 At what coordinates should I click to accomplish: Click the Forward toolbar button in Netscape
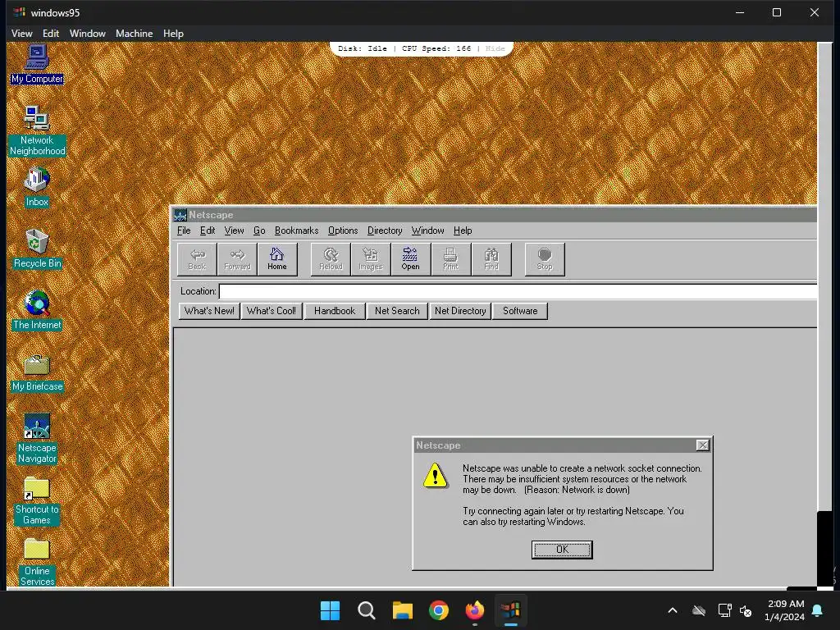(237, 259)
